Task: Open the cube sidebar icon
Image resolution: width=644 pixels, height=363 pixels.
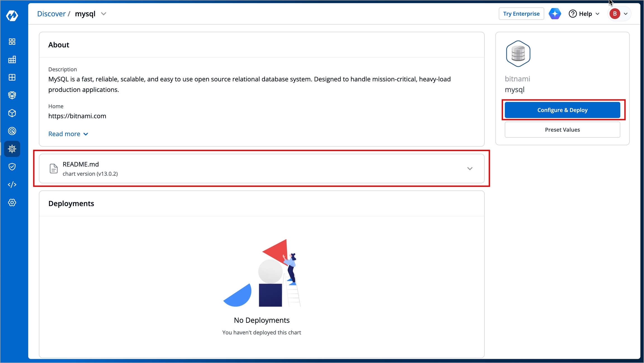Action: 12,113
